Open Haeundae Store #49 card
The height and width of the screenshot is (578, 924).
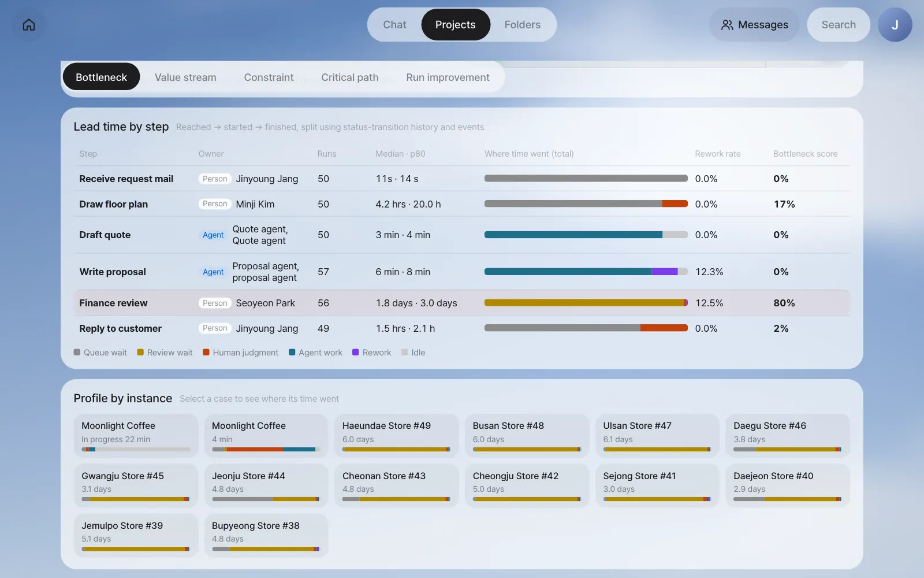click(x=397, y=436)
